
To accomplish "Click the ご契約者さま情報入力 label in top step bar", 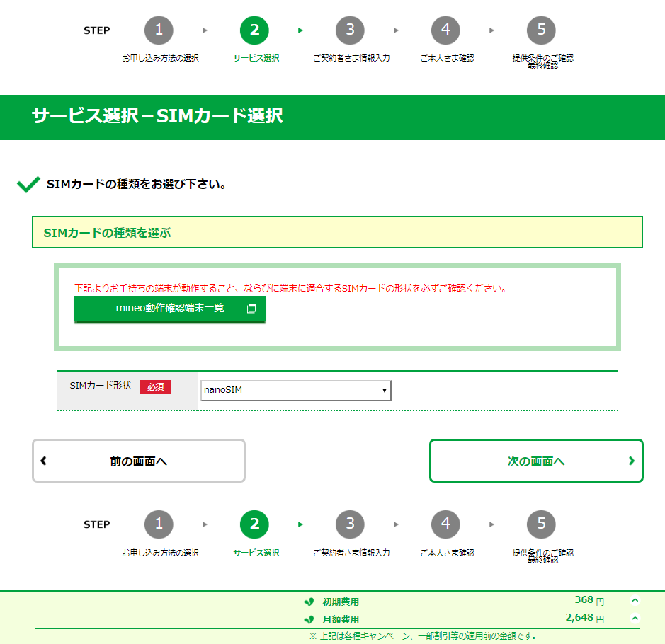I will pyautogui.click(x=351, y=58).
